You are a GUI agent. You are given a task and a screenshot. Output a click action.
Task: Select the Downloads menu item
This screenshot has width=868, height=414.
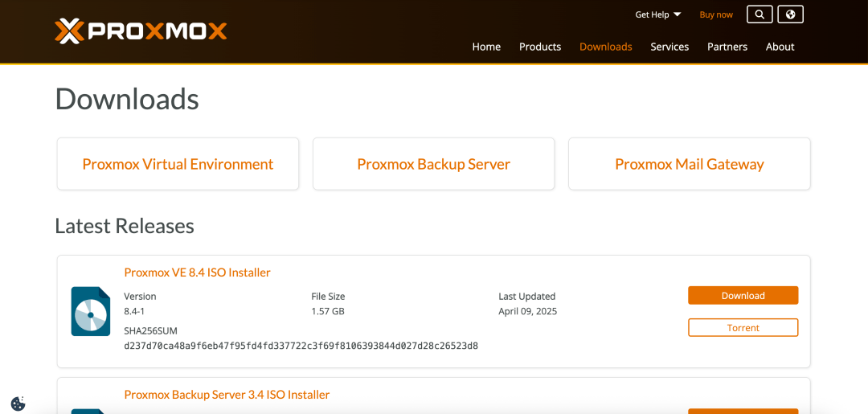point(606,47)
